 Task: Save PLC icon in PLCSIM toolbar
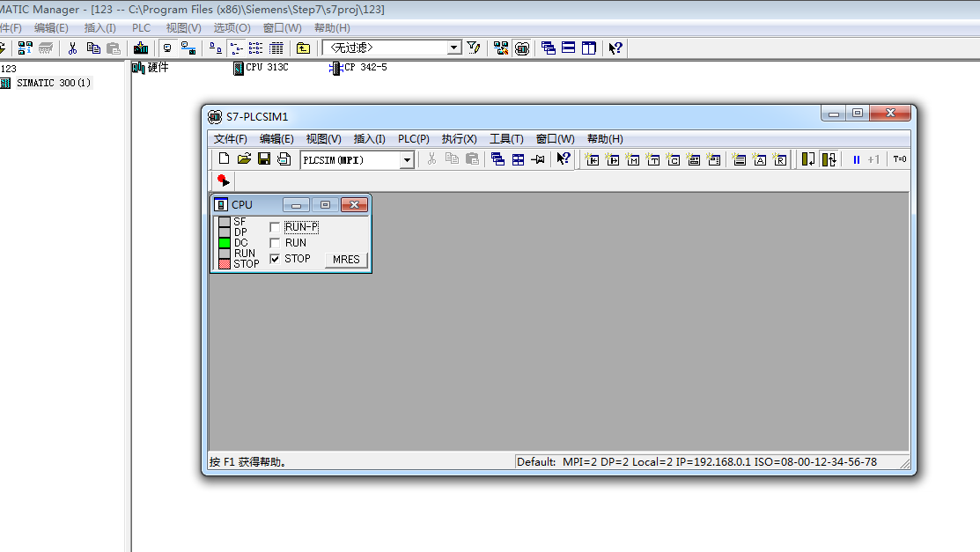click(264, 159)
